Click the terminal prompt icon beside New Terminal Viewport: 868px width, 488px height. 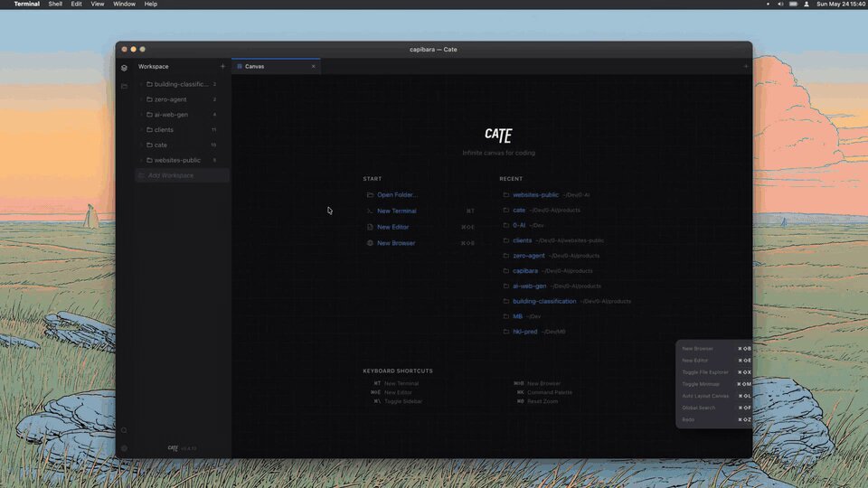click(370, 211)
